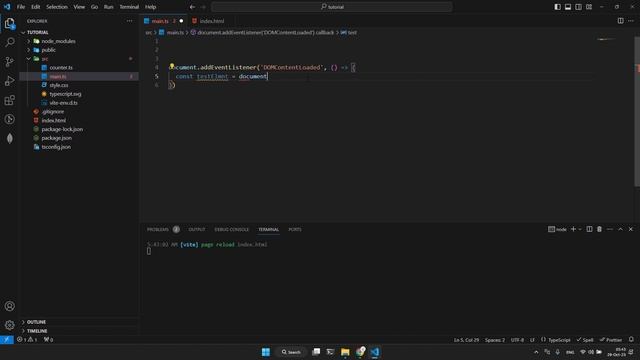Split the terminal panel

point(589,229)
